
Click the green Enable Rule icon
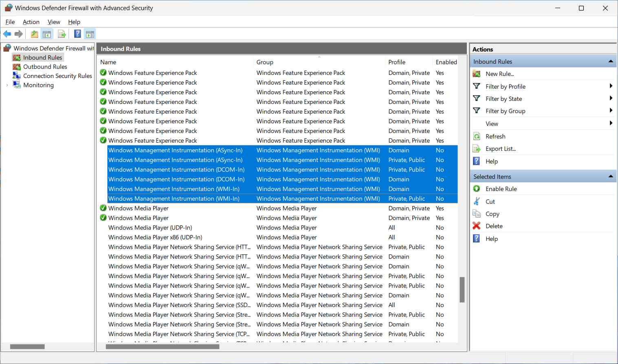[x=477, y=189]
